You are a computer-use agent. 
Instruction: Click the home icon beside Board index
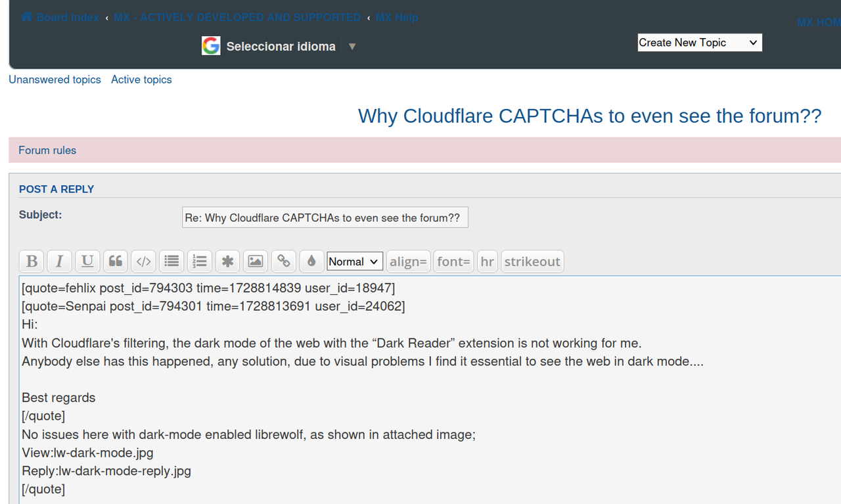pyautogui.click(x=27, y=17)
